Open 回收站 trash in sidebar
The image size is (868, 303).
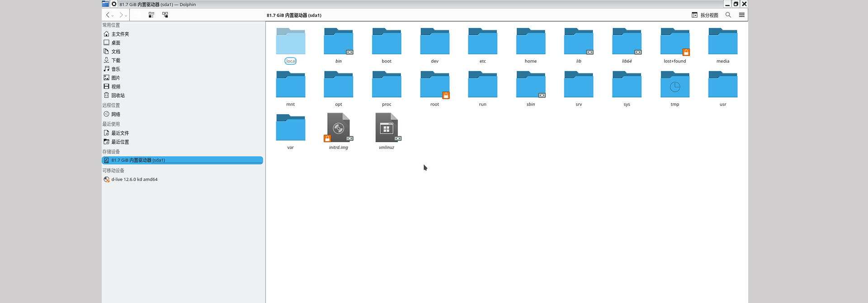pos(118,95)
